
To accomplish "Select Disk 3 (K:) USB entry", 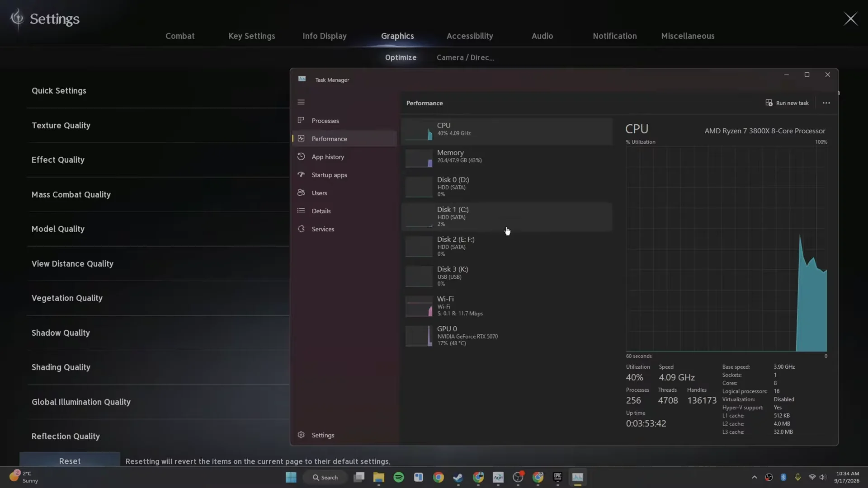I will click(506, 276).
